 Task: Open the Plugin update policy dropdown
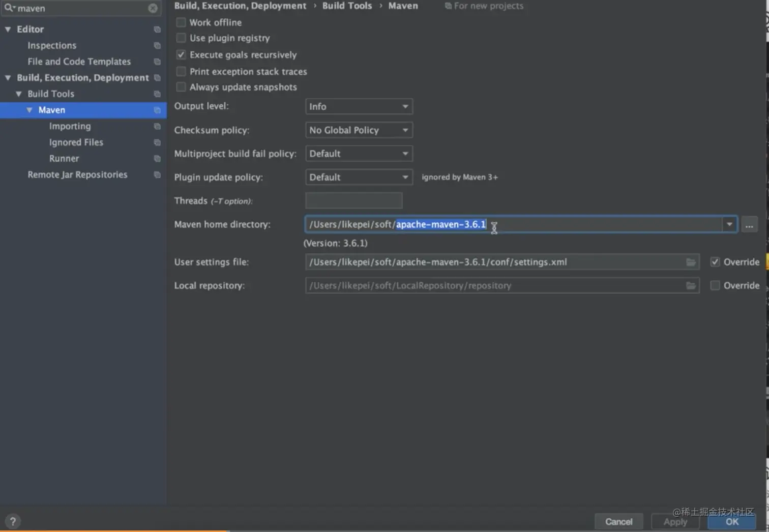359,177
